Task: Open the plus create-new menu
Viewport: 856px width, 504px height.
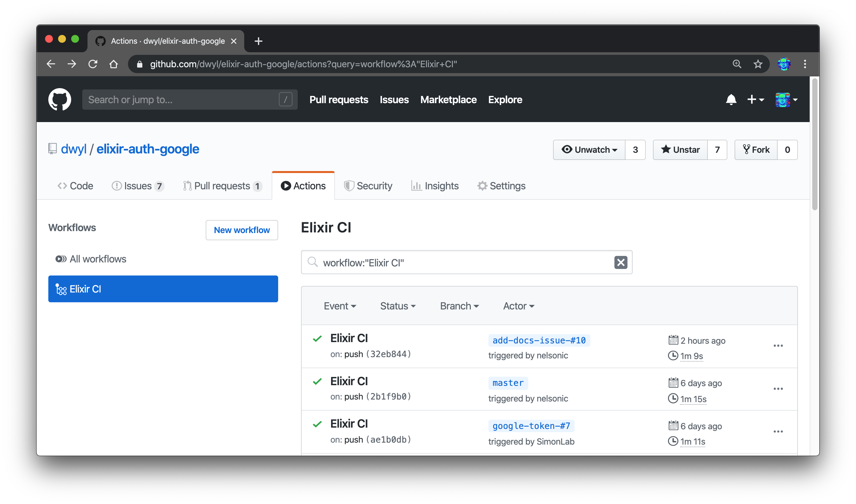Action: click(x=755, y=99)
